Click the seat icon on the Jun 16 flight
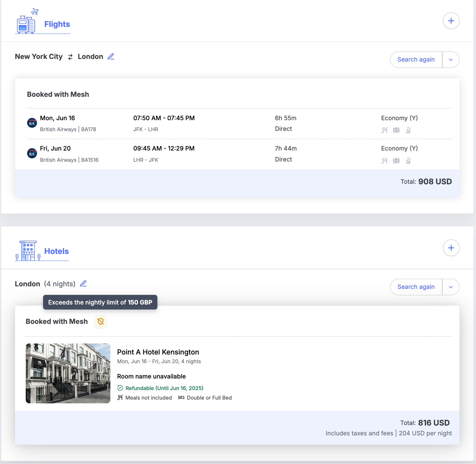The image size is (476, 464). click(x=408, y=130)
